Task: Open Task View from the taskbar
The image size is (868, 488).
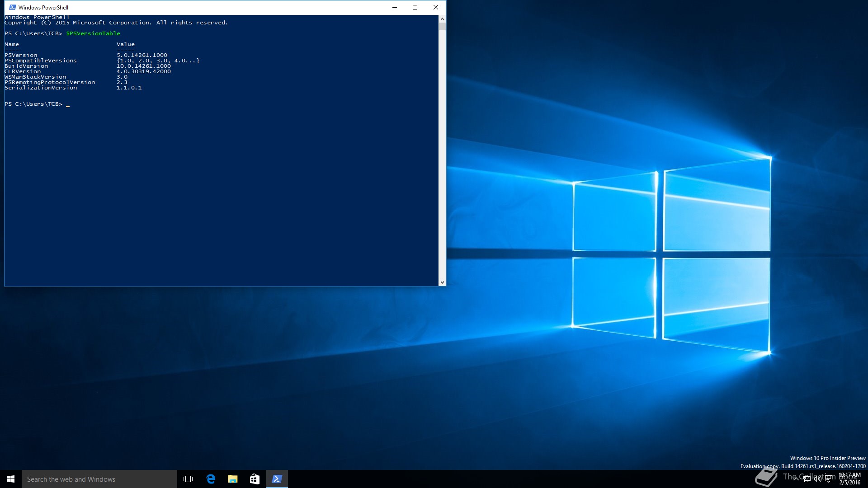Action: (x=188, y=479)
